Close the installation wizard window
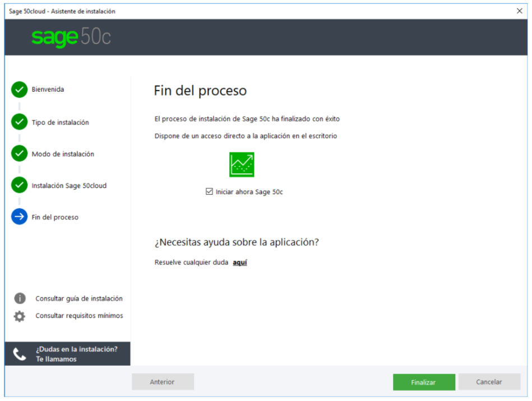 click(520, 11)
